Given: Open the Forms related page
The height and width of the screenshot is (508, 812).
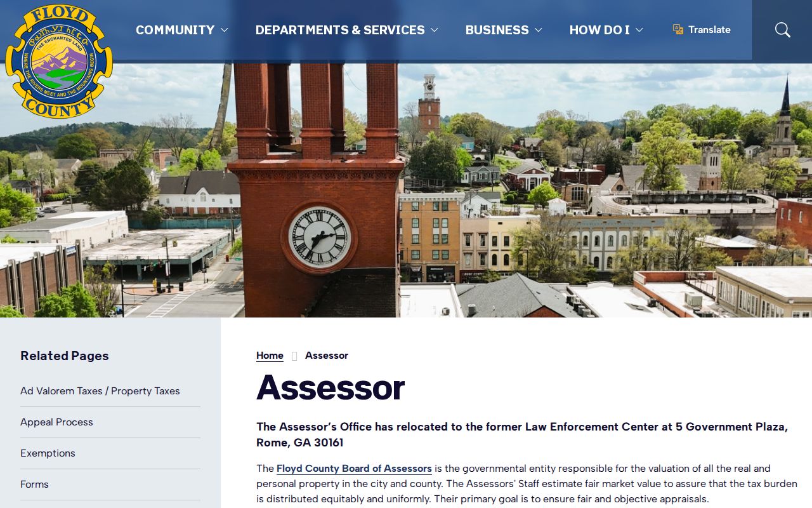Looking at the screenshot, I should [x=34, y=485].
